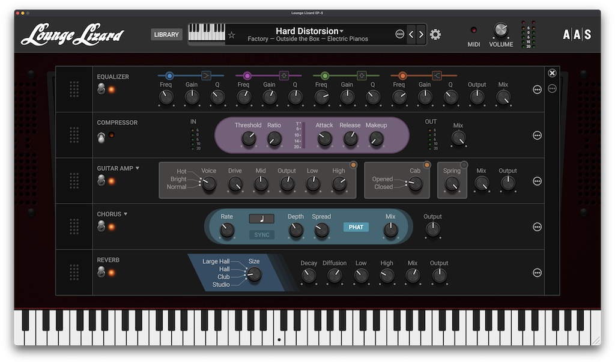Enable the chorus SYNC button
The image size is (615, 364).
click(262, 235)
